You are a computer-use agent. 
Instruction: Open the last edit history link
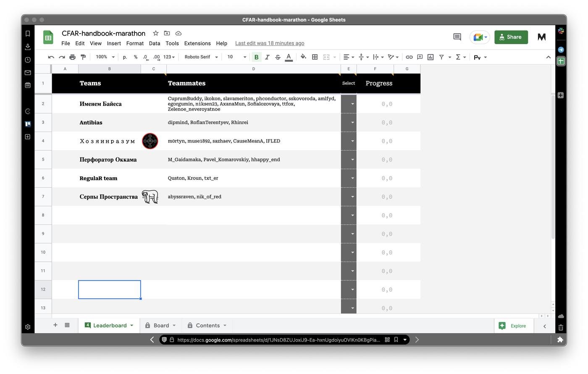(x=270, y=43)
